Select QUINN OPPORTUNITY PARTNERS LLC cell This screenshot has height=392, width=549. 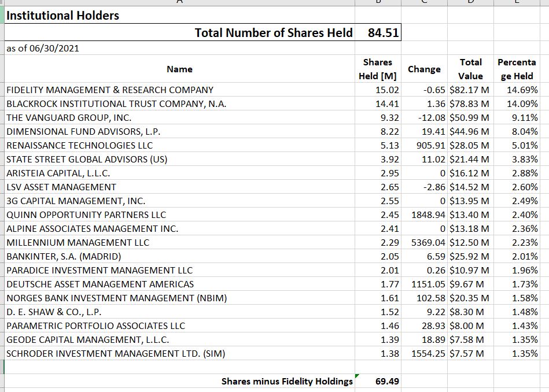tap(179, 215)
